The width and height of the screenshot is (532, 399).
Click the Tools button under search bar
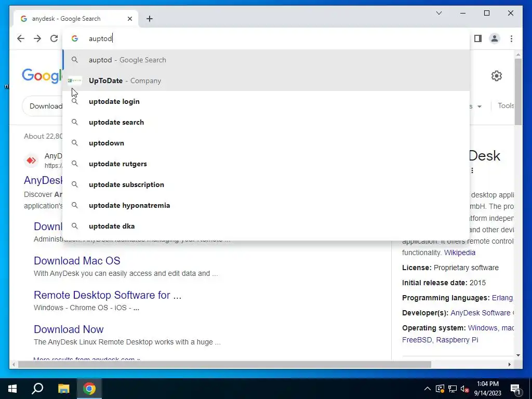coord(506,105)
